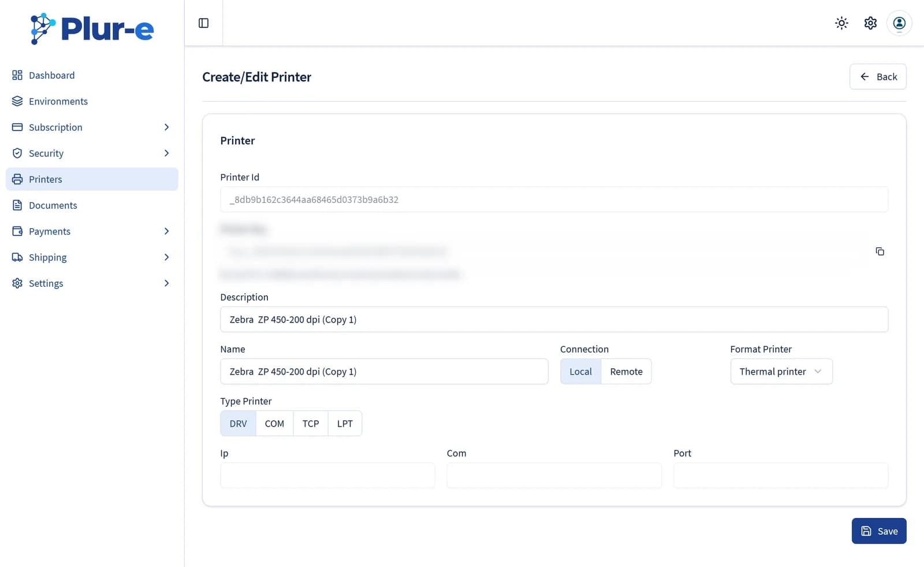924x567 pixels.
Task: Click the Shipping truck icon
Action: [x=17, y=257]
